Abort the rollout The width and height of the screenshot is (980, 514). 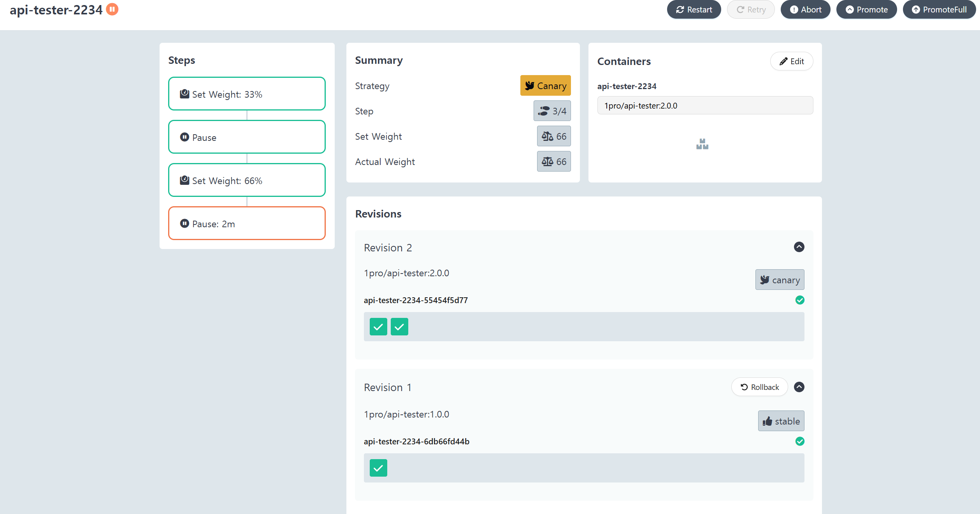(x=805, y=10)
